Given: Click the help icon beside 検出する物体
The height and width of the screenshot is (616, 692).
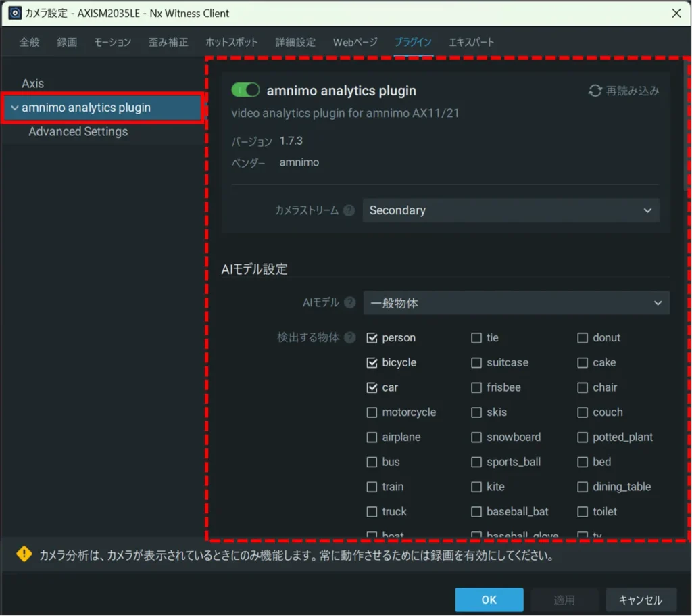Looking at the screenshot, I should tap(349, 337).
